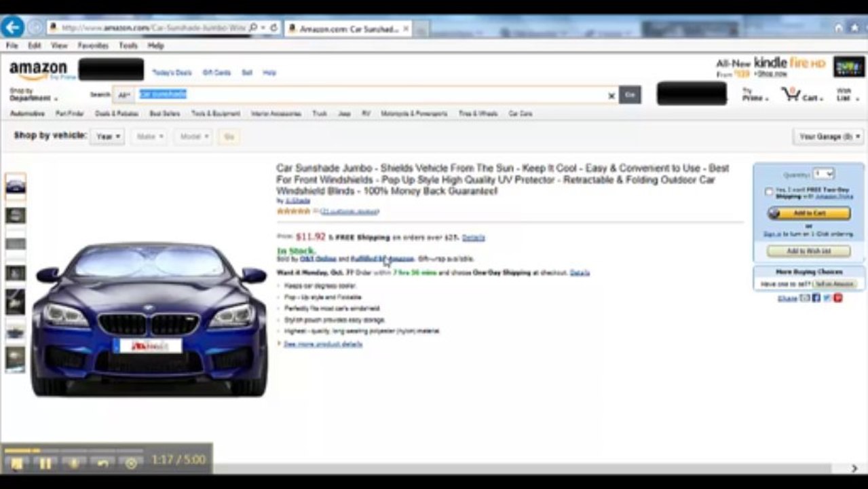Viewport: 868px width, 489px height.
Task: Open the search category All dropdown
Action: click(124, 95)
